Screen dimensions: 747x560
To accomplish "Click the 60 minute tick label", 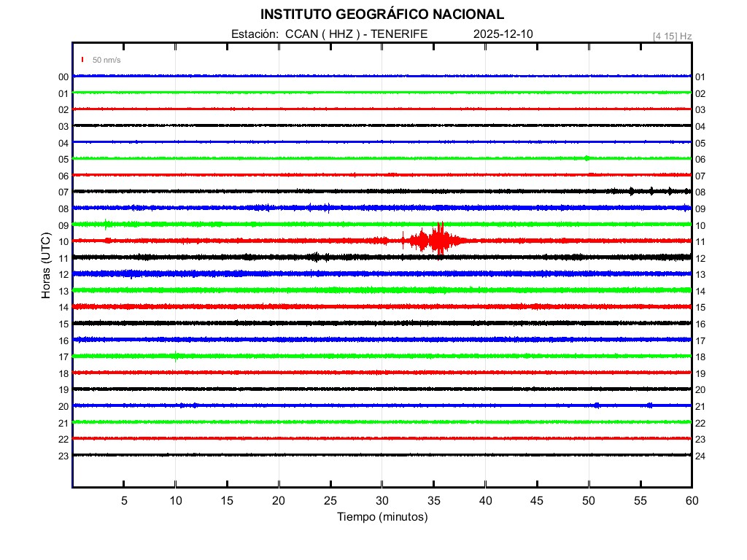I will [x=691, y=500].
